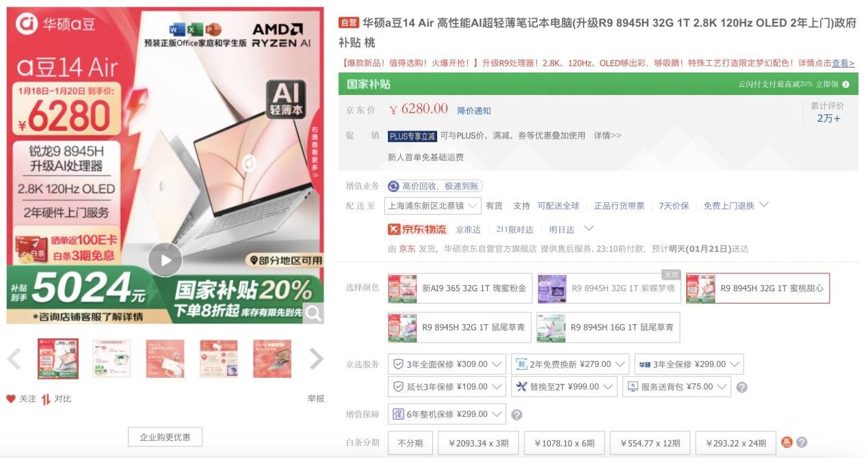This screenshot has height=458, width=868.
Task: Expand the 京东物流 delivery options chevron
Action: [x=588, y=228]
